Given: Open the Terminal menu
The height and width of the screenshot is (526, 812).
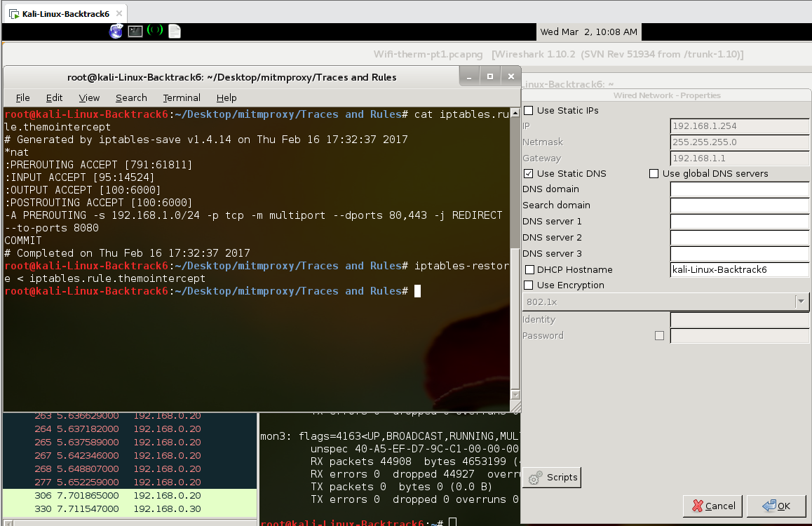Looking at the screenshot, I should point(182,97).
